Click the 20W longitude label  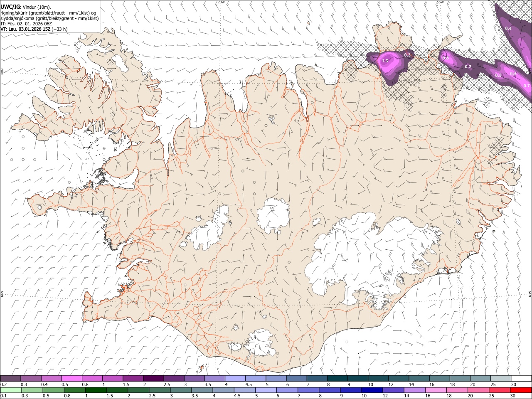222,2
